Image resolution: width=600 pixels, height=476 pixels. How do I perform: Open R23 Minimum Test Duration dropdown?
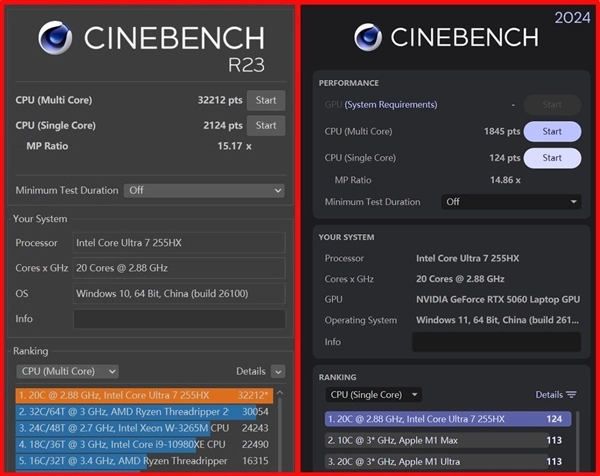[x=204, y=190]
